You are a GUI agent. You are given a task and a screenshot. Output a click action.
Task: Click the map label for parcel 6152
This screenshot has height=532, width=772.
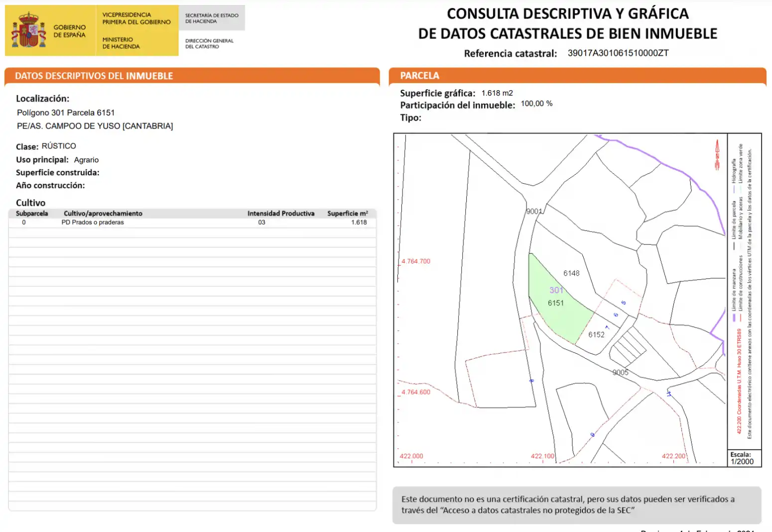pos(596,335)
